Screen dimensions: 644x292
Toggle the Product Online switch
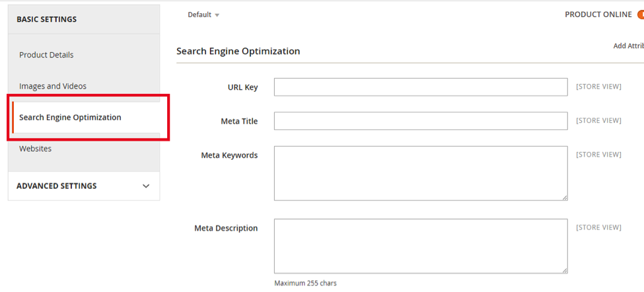(x=639, y=15)
